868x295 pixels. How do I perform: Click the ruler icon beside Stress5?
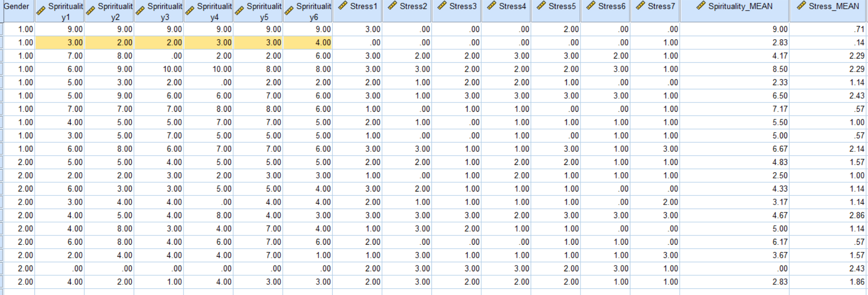(541, 6)
